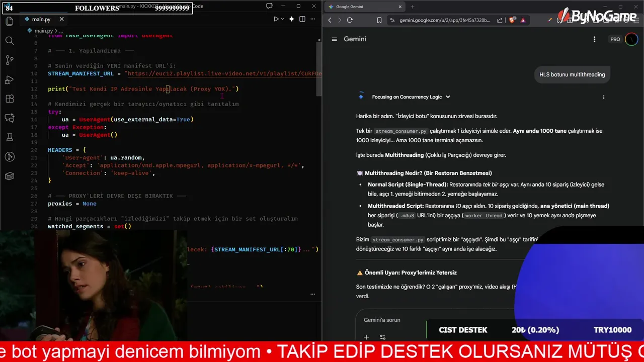Screen dimensions: 644x362
Task: Open the Brave Shields lion icon
Action: (x=513, y=20)
